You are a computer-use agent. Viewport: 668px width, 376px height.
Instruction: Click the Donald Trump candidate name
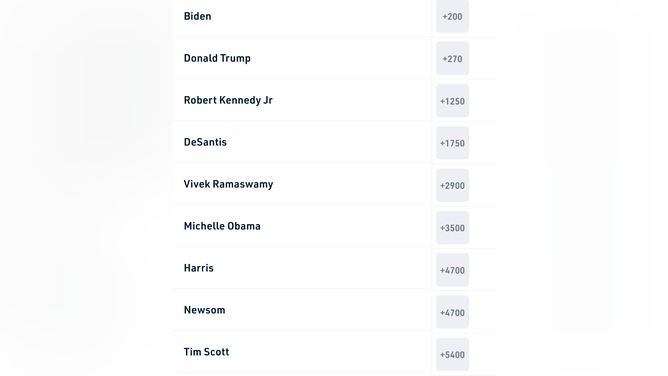pos(217,58)
